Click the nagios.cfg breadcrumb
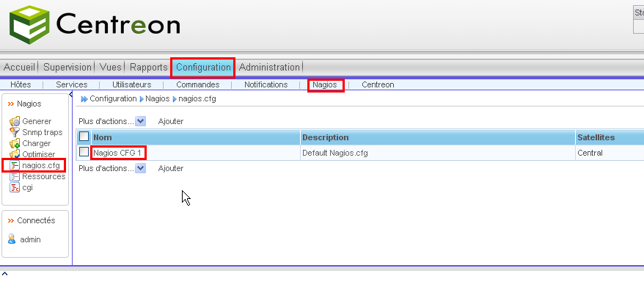The width and height of the screenshot is (644, 293). click(197, 98)
